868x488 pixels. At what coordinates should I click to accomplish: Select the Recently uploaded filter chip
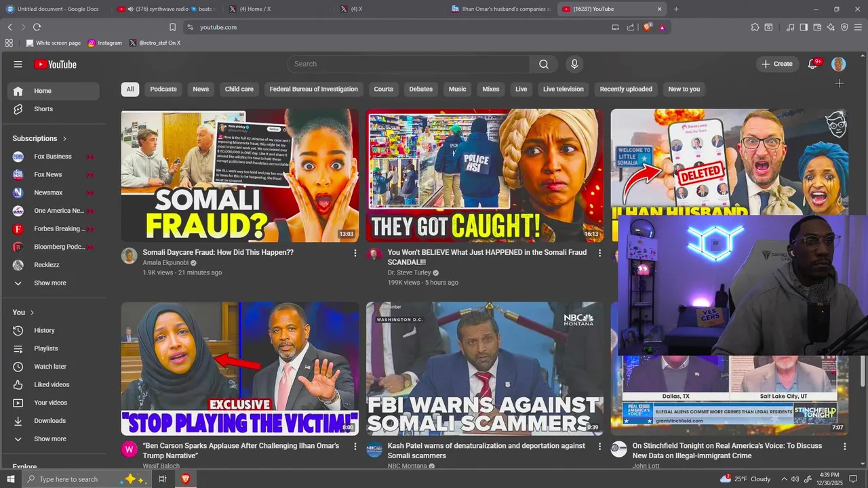[626, 89]
